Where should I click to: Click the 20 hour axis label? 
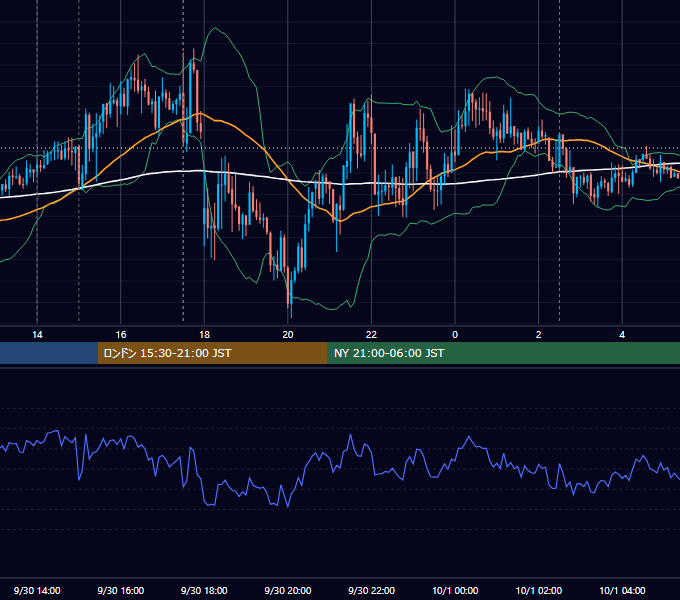tap(288, 335)
